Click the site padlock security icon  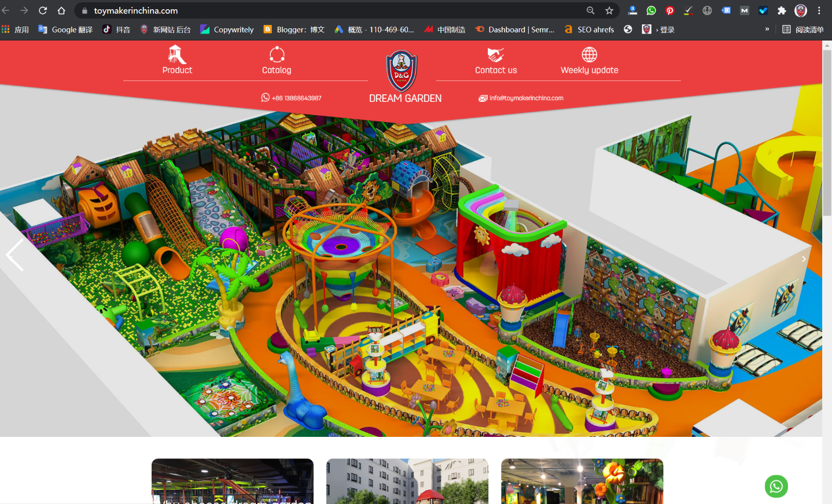[x=84, y=10]
